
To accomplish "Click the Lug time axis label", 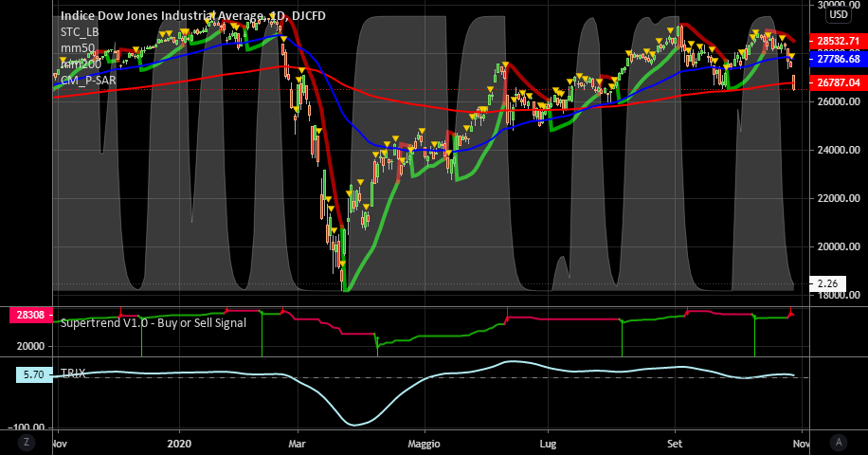I will [548, 444].
